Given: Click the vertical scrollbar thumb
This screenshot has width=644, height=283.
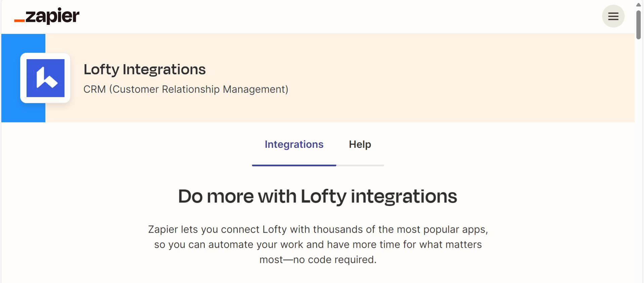Looking at the screenshot, I should (638, 25).
